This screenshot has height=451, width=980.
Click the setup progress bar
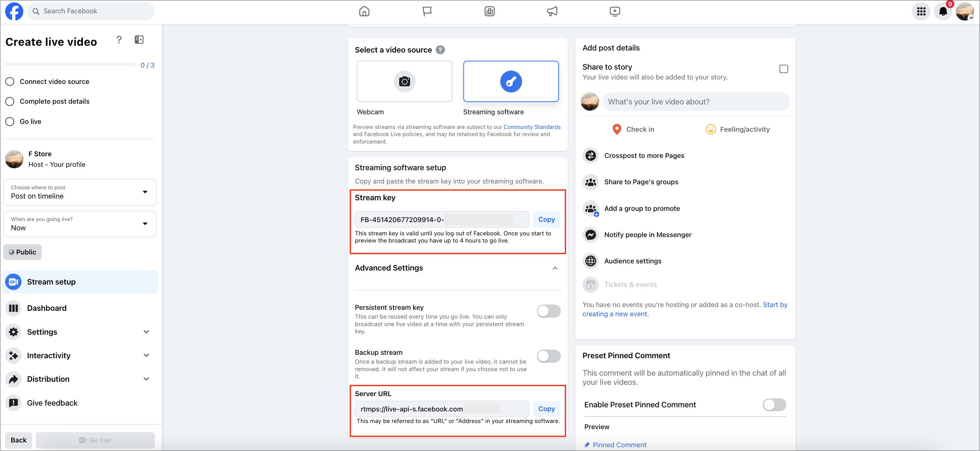pos(70,65)
